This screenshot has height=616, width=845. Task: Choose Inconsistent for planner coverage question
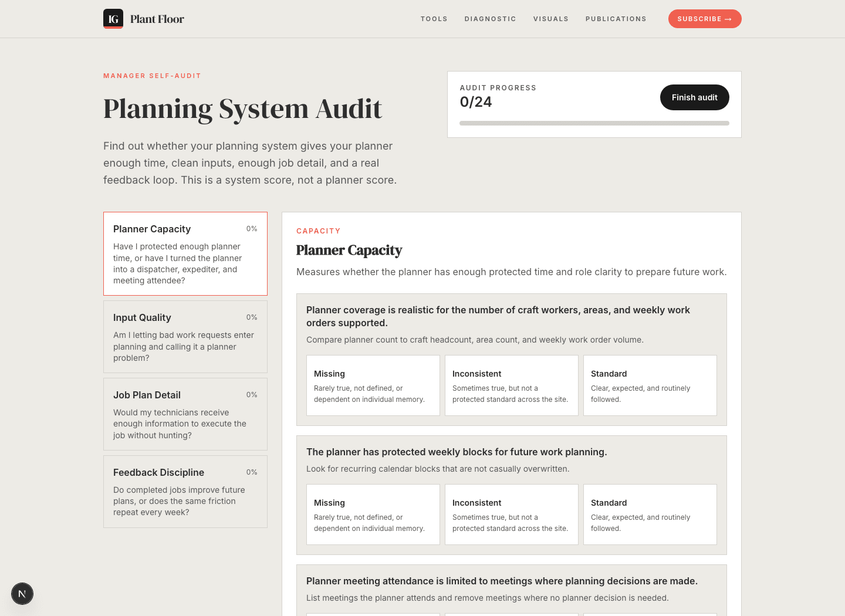(512, 385)
